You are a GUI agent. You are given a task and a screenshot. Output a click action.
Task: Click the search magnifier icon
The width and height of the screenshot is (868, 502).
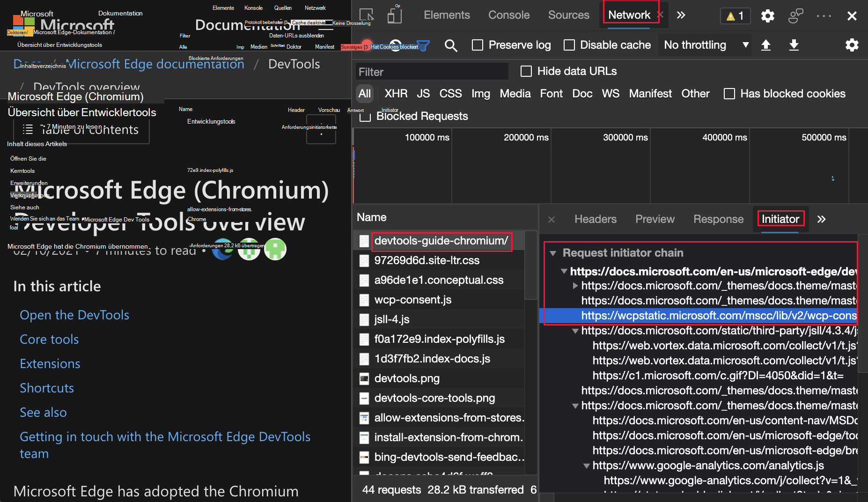(x=451, y=45)
